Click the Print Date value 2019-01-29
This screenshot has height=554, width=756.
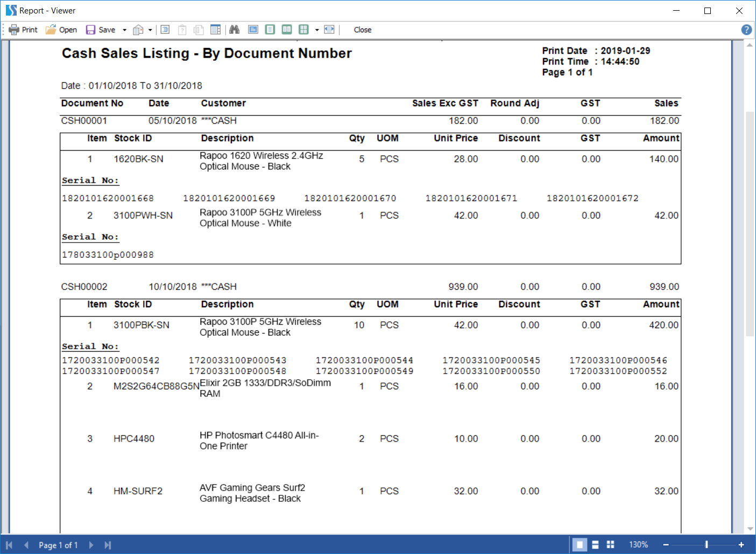tap(625, 51)
